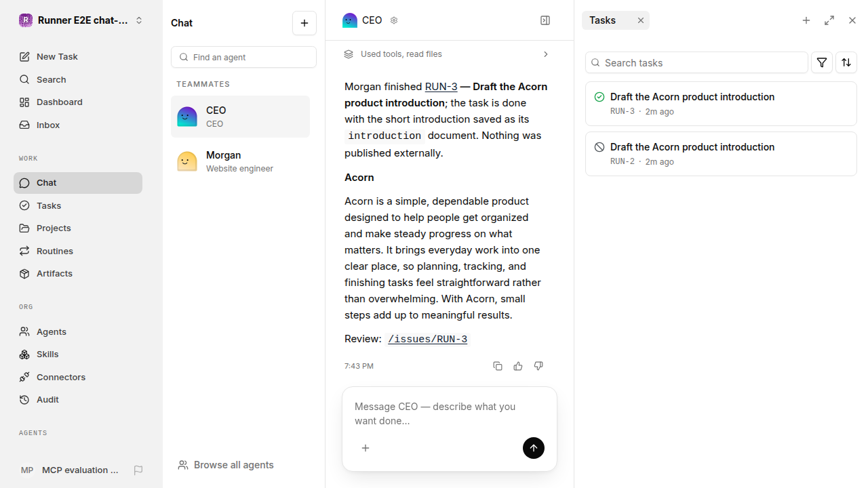Open the /issues/RUN-3 review link
Screen dimensions: 868x488
pos(427,340)
